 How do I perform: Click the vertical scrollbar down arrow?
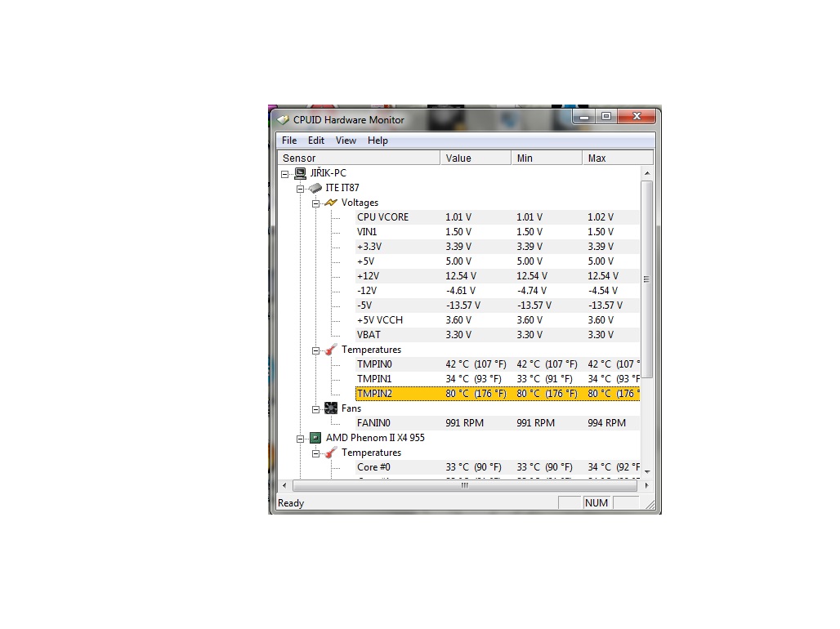point(647,471)
